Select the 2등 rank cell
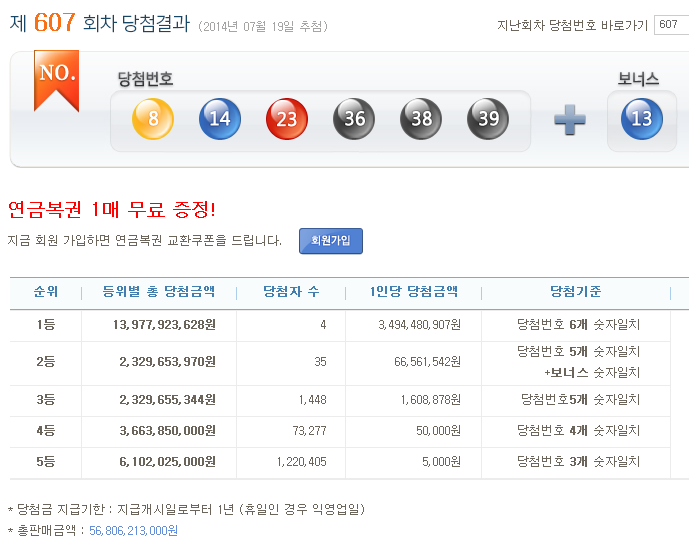The image size is (689, 551). click(46, 362)
